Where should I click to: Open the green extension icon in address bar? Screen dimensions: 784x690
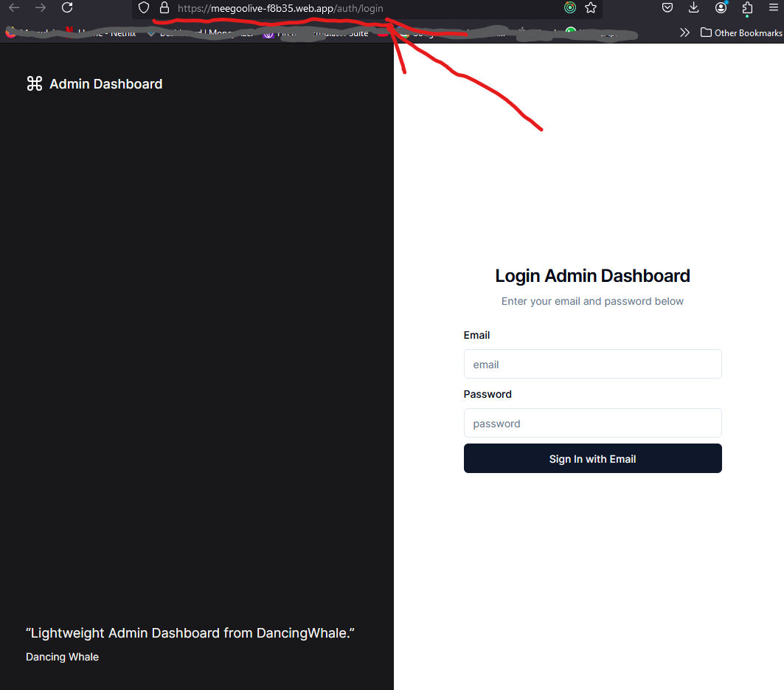[569, 7]
